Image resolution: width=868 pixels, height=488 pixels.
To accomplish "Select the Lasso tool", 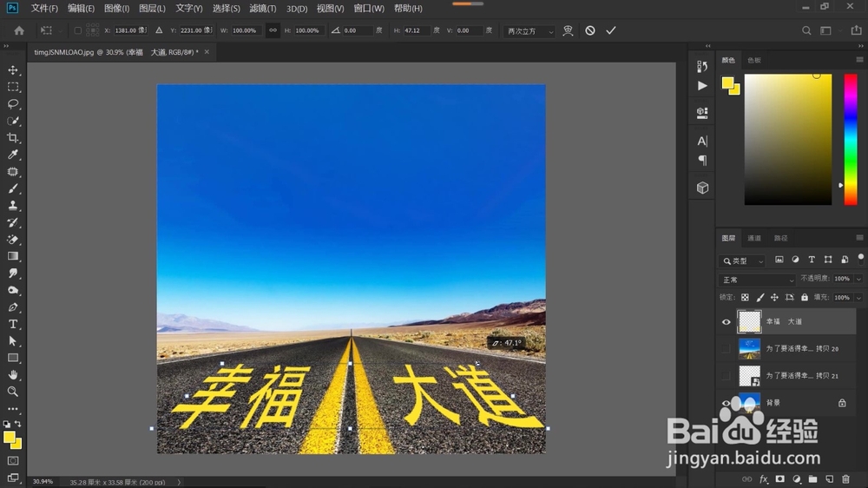I will click(13, 104).
